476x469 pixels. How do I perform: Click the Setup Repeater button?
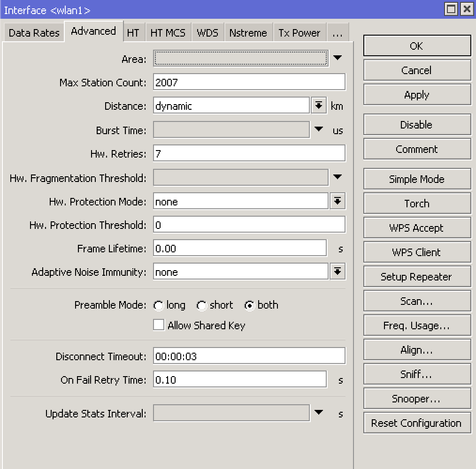417,276
